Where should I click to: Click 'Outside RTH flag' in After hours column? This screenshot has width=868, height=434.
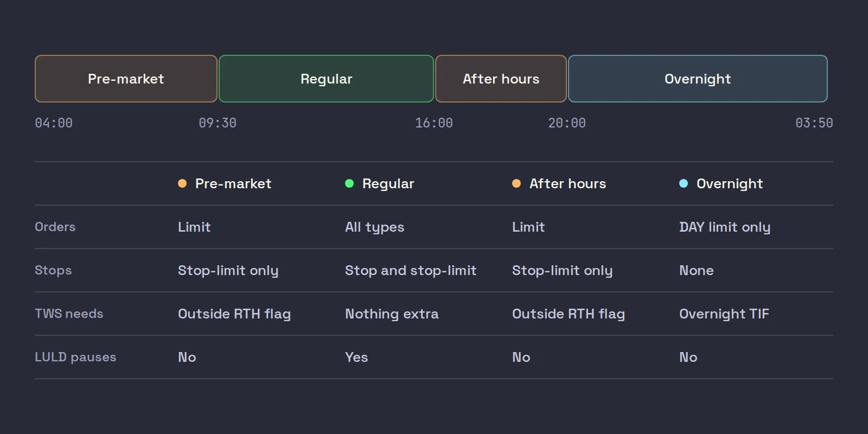tap(569, 314)
